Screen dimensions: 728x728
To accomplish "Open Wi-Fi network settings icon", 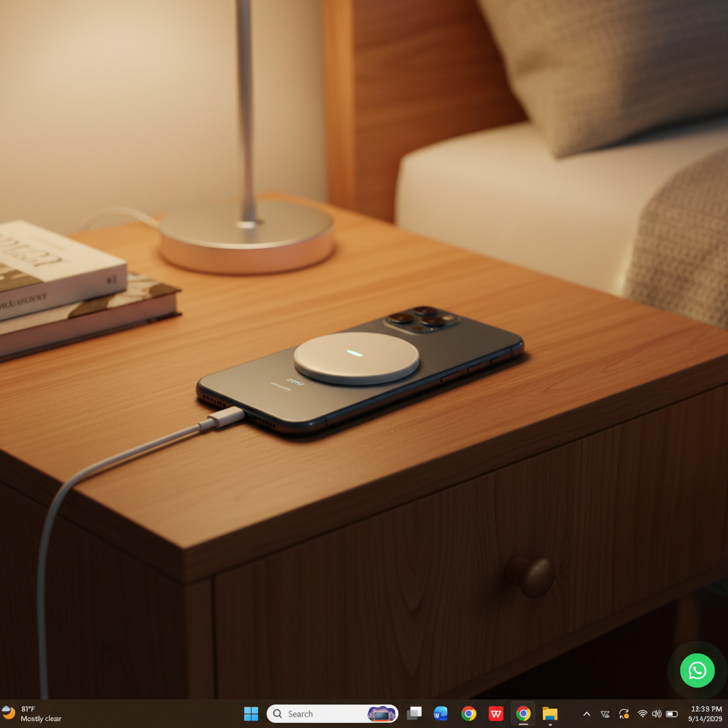I will coord(643,714).
